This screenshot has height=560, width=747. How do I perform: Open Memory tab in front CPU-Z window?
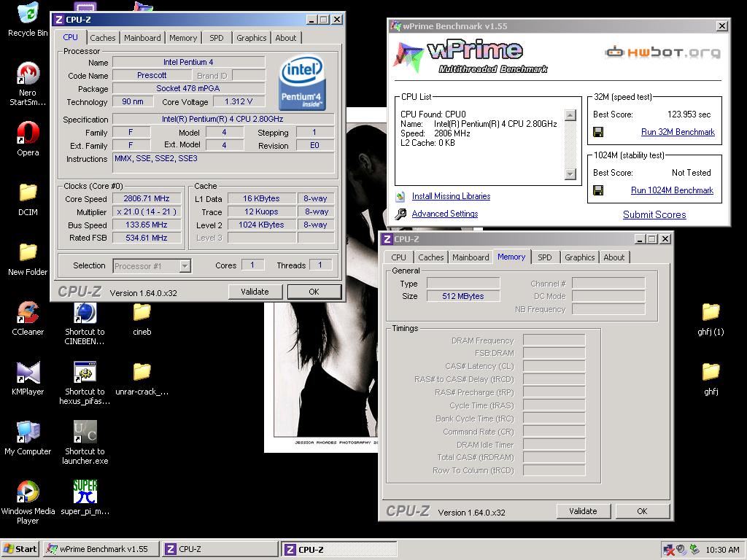pyautogui.click(x=183, y=38)
